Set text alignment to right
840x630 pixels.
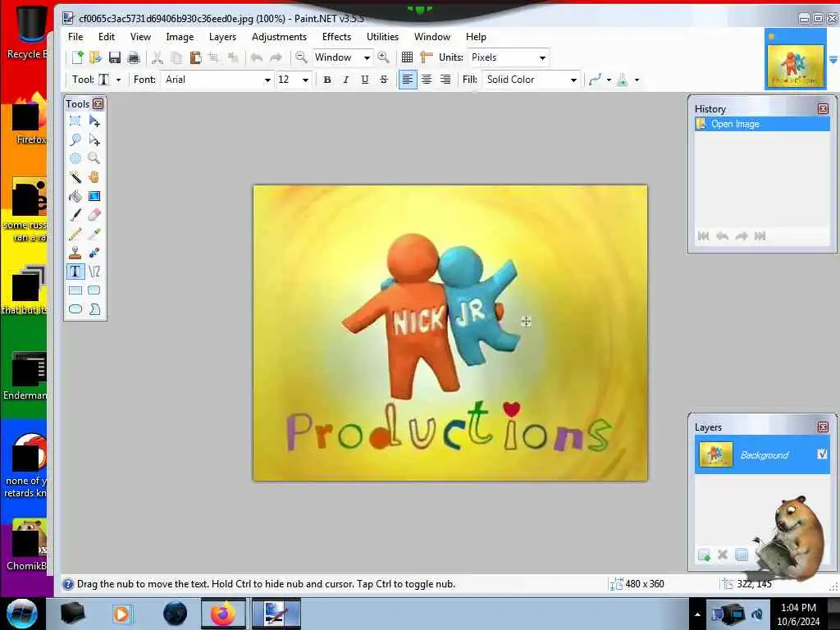click(445, 80)
